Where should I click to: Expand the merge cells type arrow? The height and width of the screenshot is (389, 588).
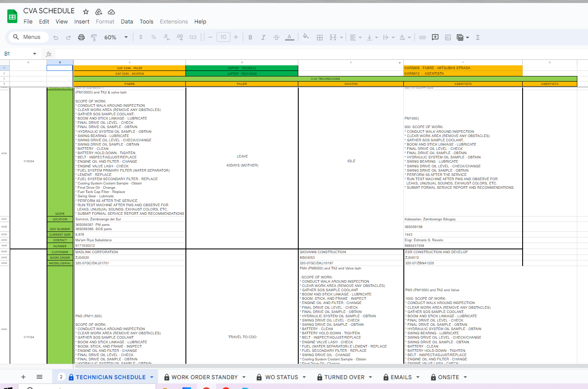tap(342, 38)
